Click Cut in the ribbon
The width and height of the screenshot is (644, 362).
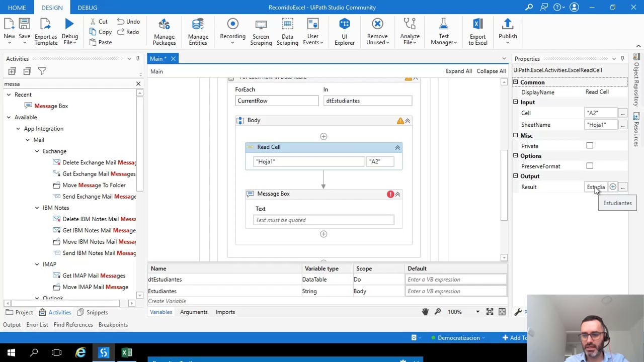99,22
